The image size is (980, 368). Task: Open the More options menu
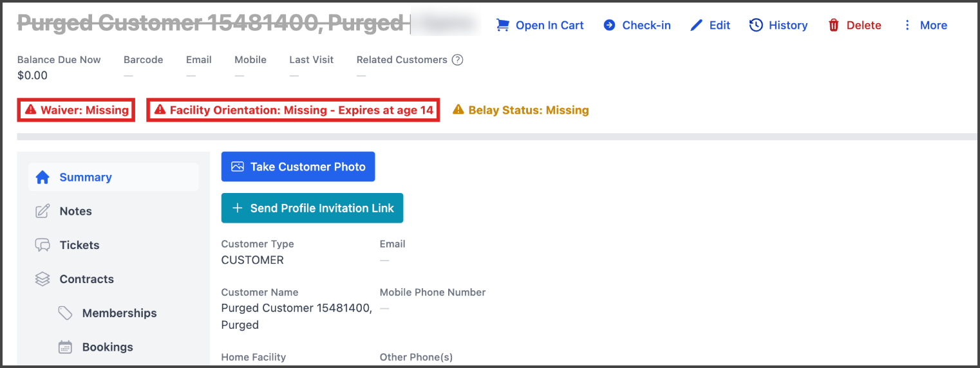pos(925,25)
